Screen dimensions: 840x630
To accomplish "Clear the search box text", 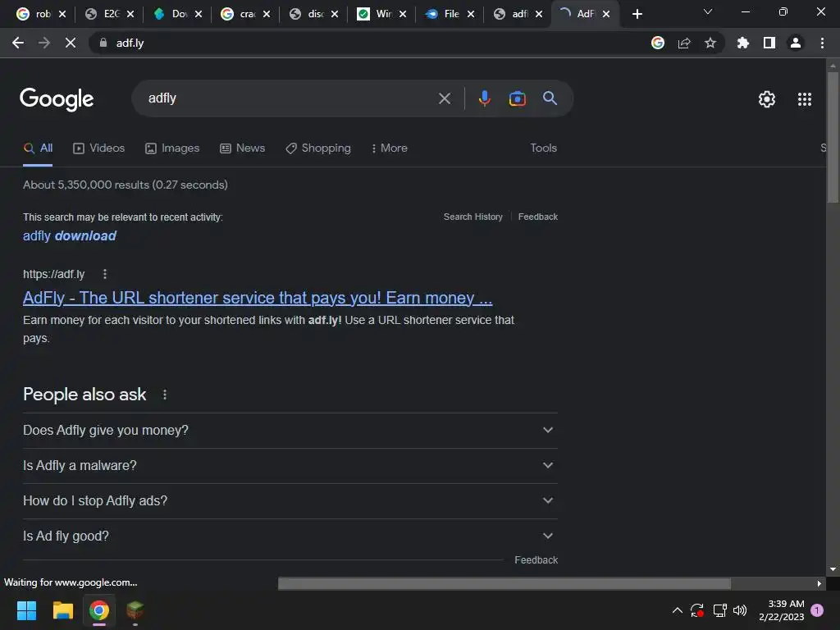I will click(x=444, y=98).
